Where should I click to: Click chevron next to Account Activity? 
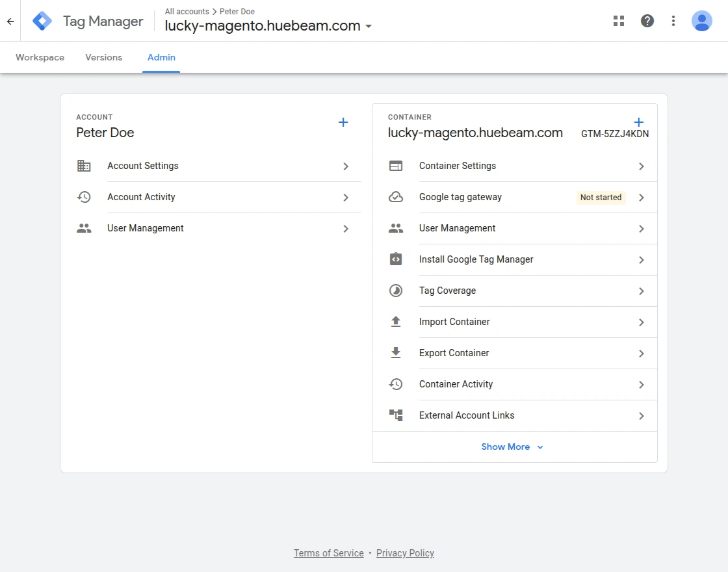click(346, 198)
